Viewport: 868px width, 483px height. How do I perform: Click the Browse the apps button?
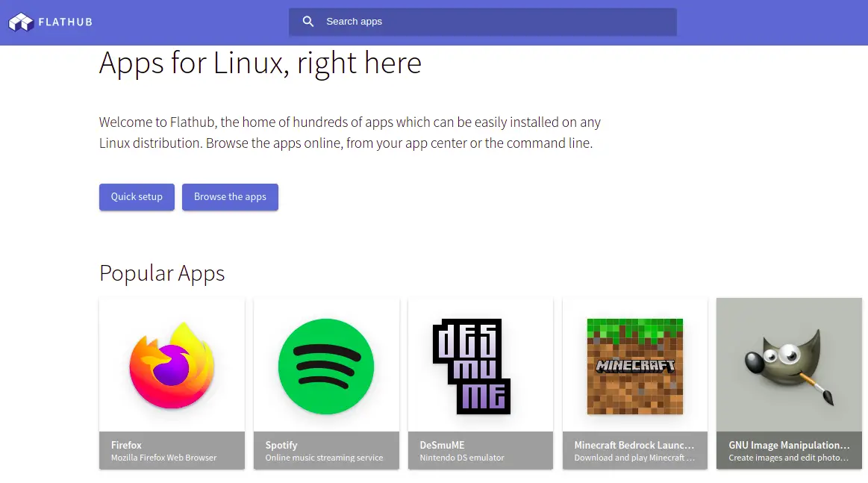pos(230,196)
